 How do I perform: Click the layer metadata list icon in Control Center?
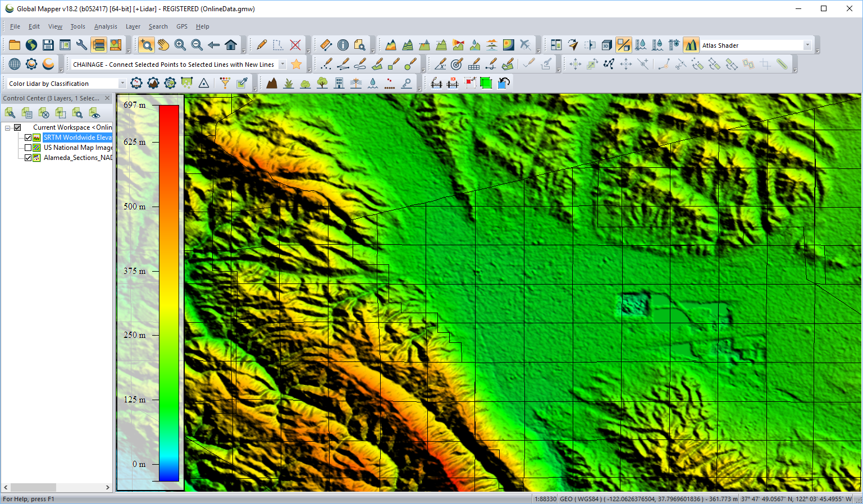point(27,113)
